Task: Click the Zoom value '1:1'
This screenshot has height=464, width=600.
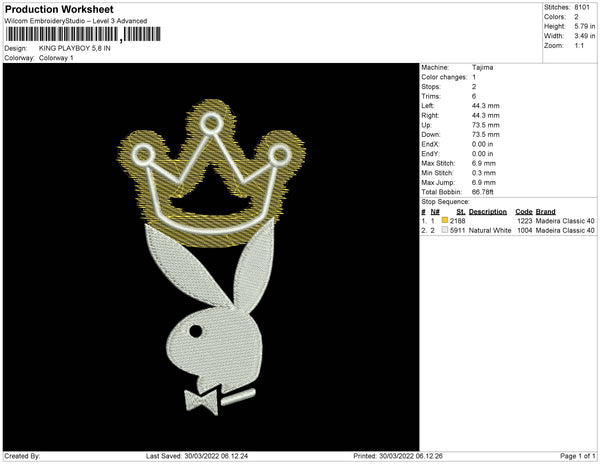Action: click(x=579, y=46)
